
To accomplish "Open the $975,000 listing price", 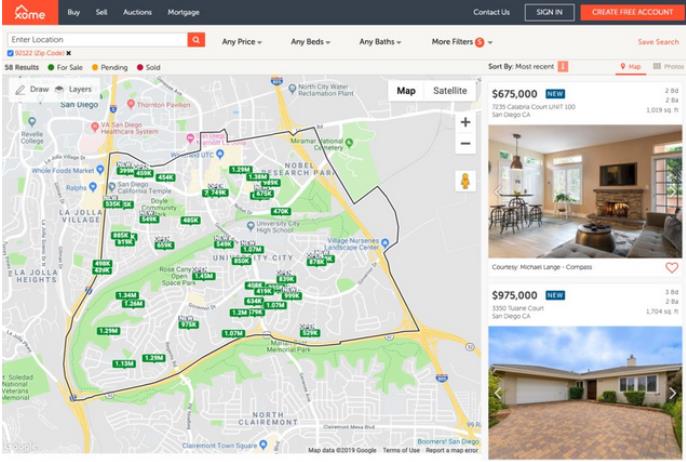I will 514,295.
